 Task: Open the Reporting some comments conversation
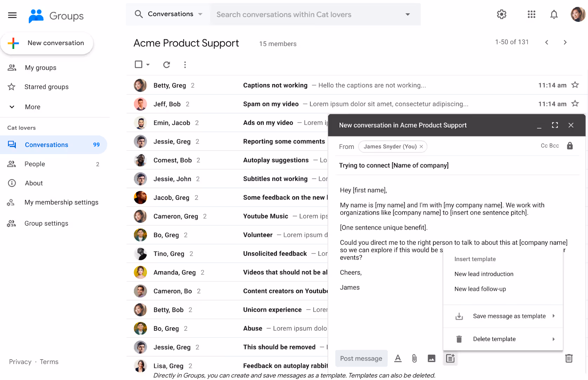click(227, 141)
